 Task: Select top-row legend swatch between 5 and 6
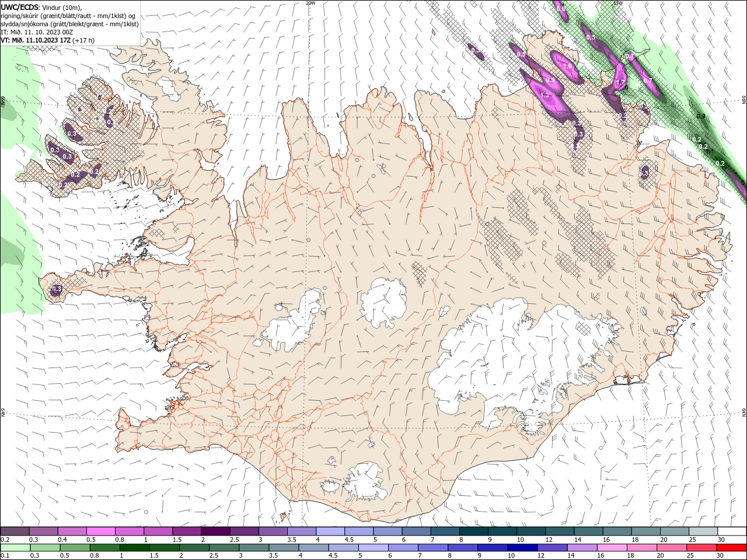pos(388,531)
